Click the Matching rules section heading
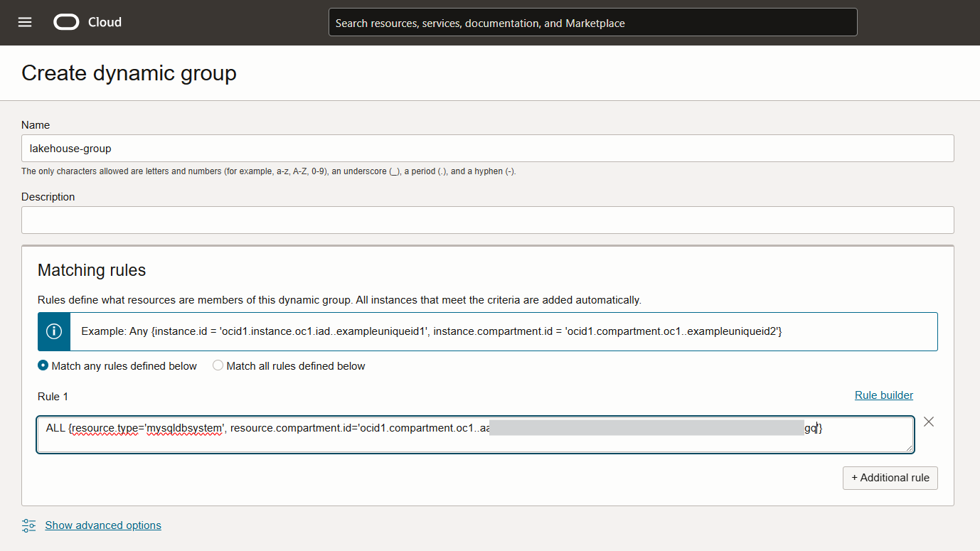 [x=91, y=270]
